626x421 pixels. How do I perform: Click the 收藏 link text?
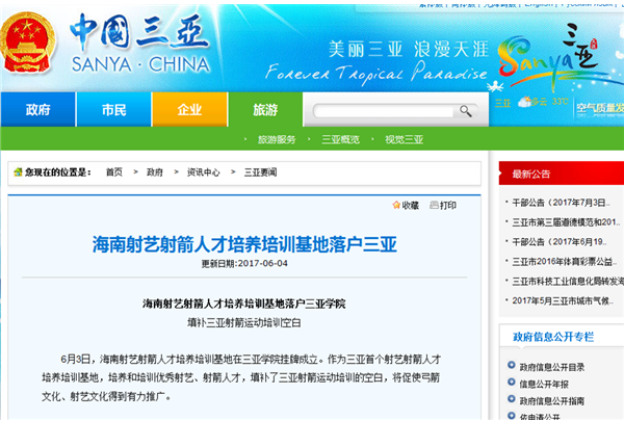click(410, 205)
